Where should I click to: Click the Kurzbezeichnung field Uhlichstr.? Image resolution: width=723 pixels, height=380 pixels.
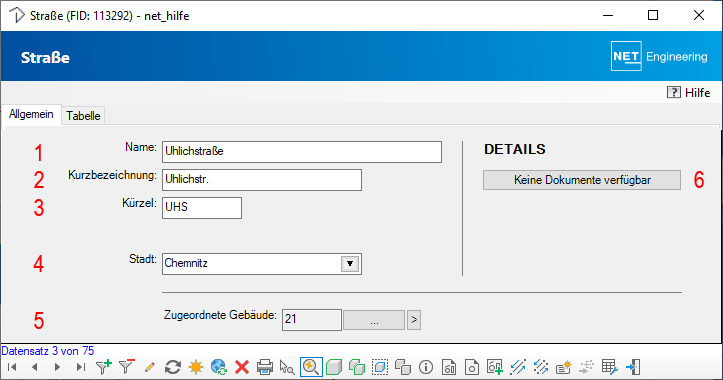[x=262, y=180]
